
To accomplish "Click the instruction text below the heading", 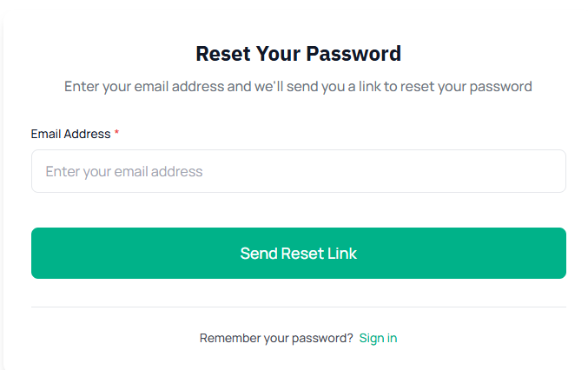I will point(298,87).
